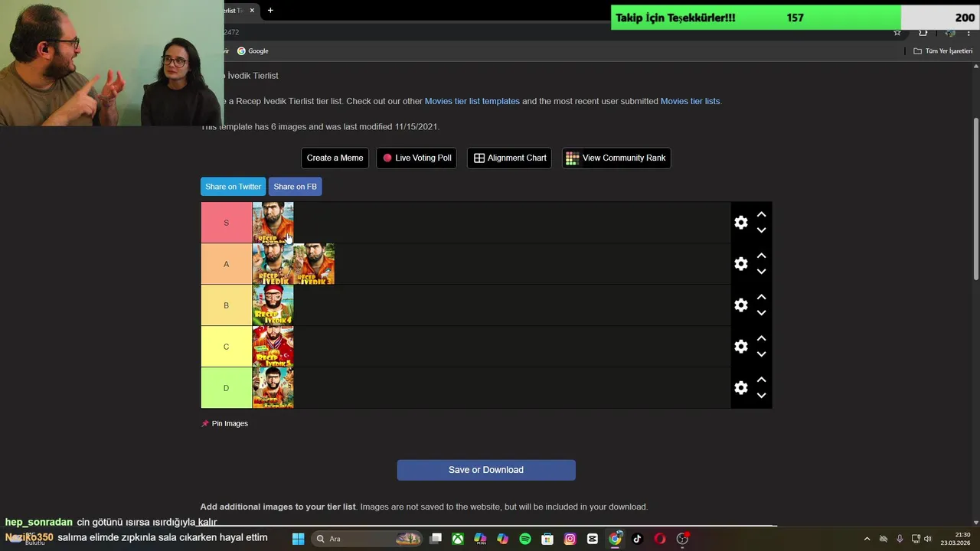Open the Windows Start menu
Screen dimensions: 980x551
299,539
